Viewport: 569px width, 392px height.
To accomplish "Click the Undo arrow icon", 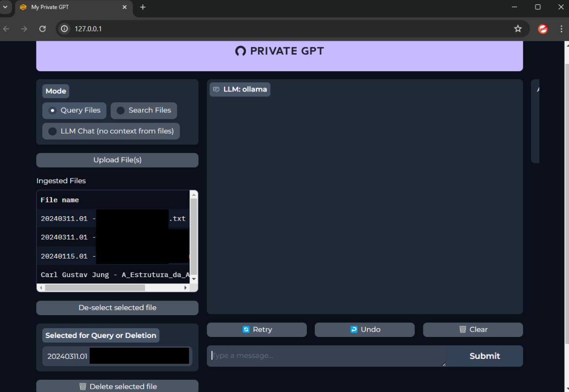I will click(354, 330).
